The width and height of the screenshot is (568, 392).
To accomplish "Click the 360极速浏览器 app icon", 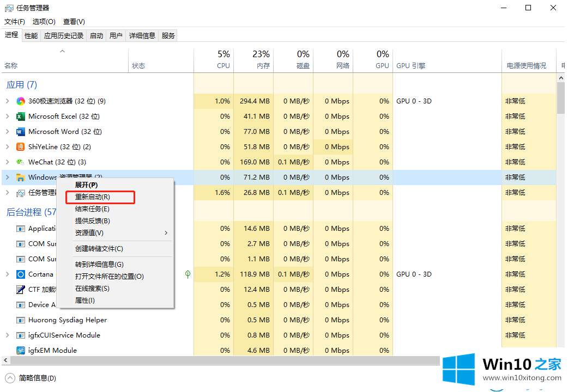I will (21, 101).
